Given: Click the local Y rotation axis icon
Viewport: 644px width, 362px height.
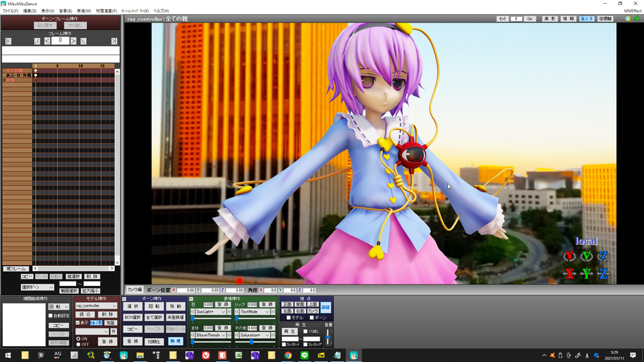Looking at the screenshot, I should click(587, 256).
